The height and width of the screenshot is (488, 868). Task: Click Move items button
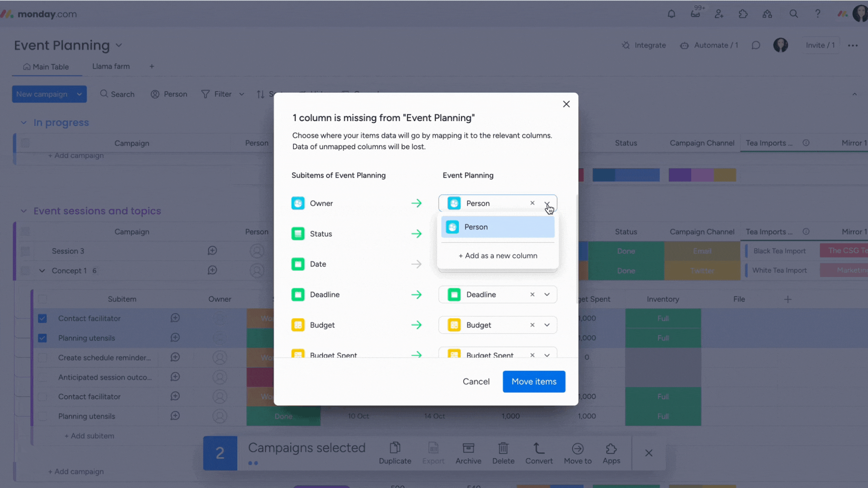point(534,381)
